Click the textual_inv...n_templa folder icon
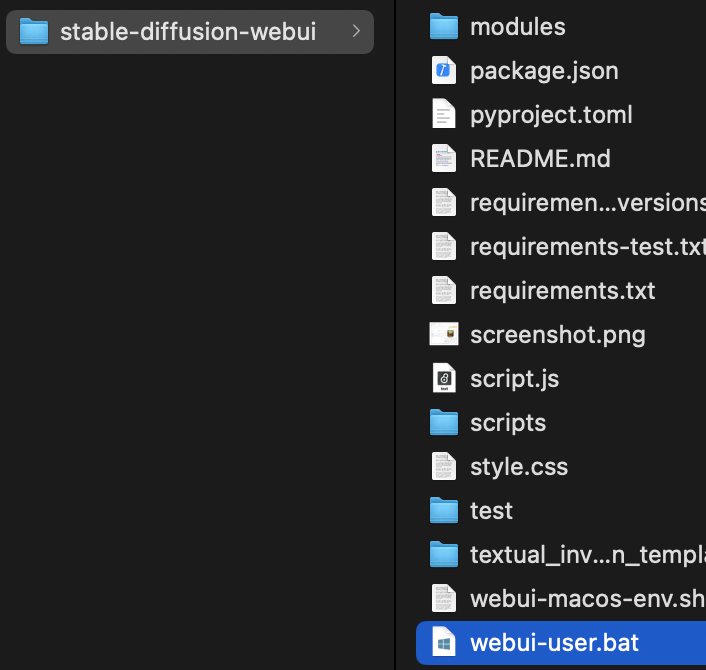This screenshot has width=706, height=670. pyautogui.click(x=444, y=554)
